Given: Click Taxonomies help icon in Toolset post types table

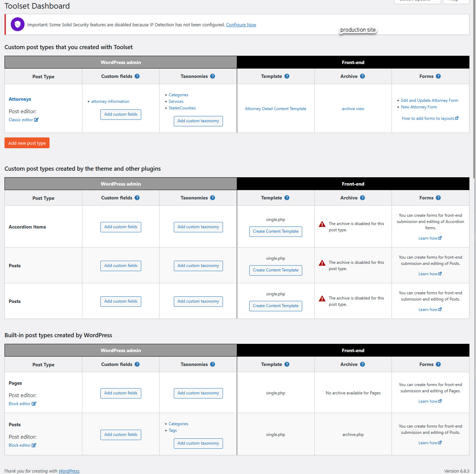Looking at the screenshot, I should [213, 76].
